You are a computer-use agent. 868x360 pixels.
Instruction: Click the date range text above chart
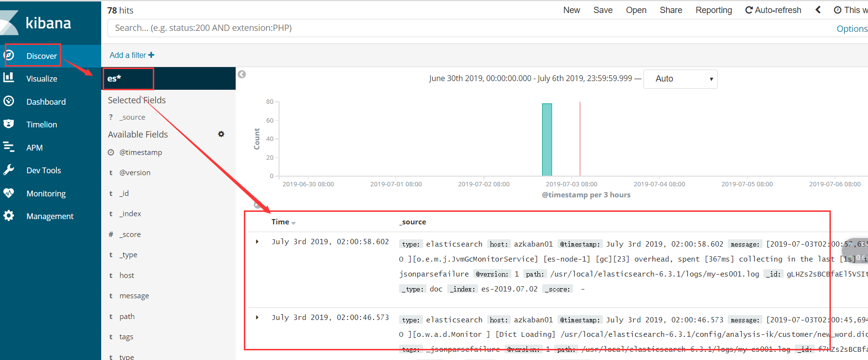[x=531, y=78]
